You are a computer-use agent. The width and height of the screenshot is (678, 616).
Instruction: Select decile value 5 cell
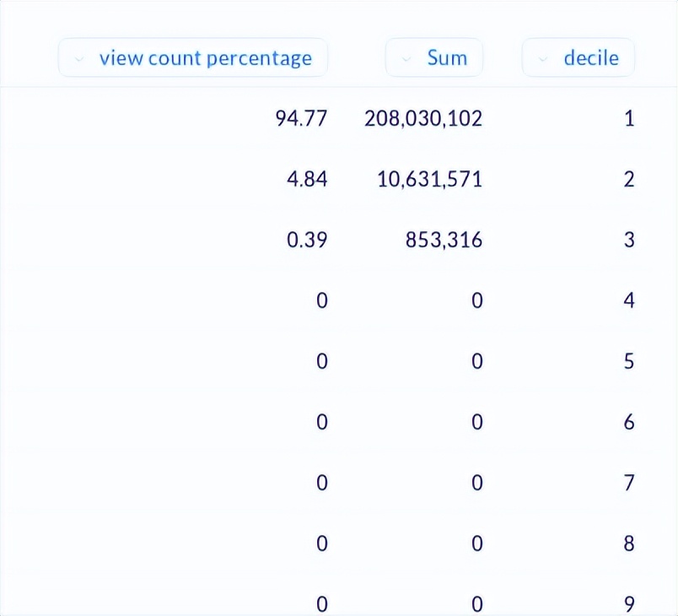[628, 362]
